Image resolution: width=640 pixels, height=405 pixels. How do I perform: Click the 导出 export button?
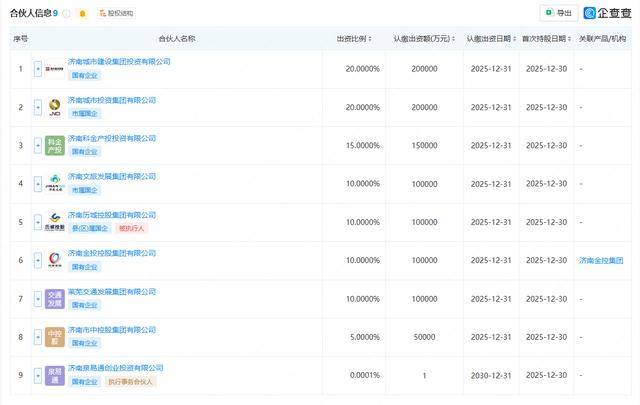point(558,13)
